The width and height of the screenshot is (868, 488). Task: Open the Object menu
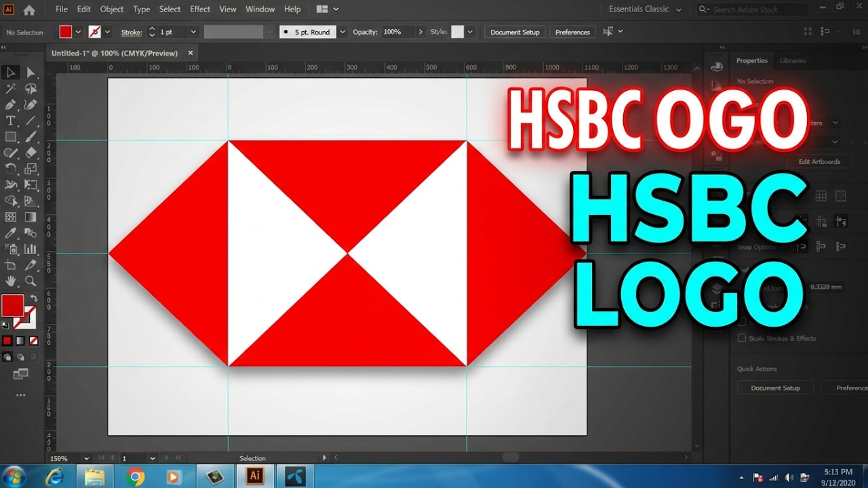click(x=112, y=9)
